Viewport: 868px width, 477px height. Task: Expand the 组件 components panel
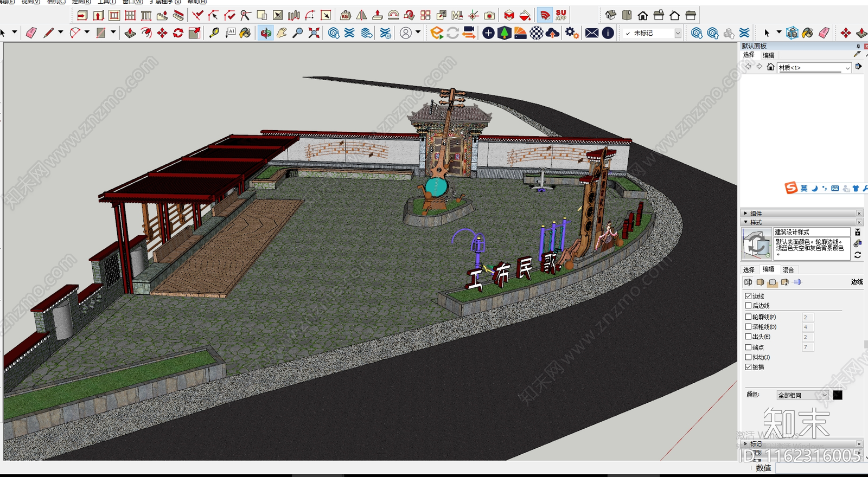pyautogui.click(x=746, y=214)
